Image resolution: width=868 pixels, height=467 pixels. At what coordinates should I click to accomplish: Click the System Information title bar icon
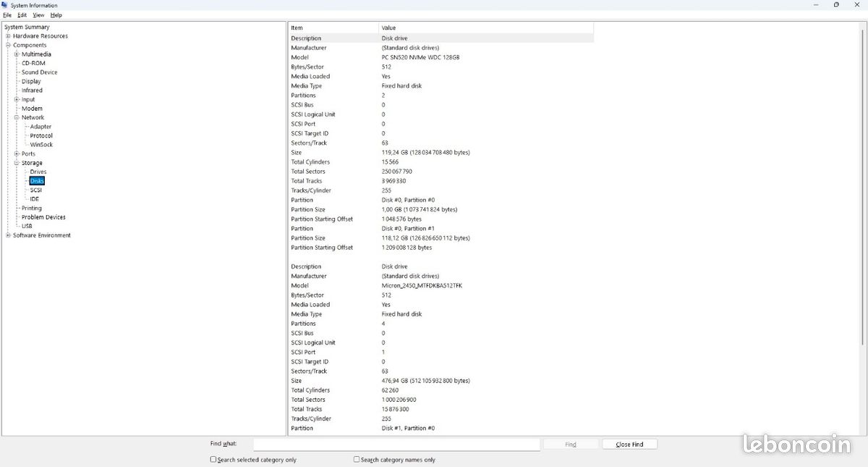coord(5,5)
